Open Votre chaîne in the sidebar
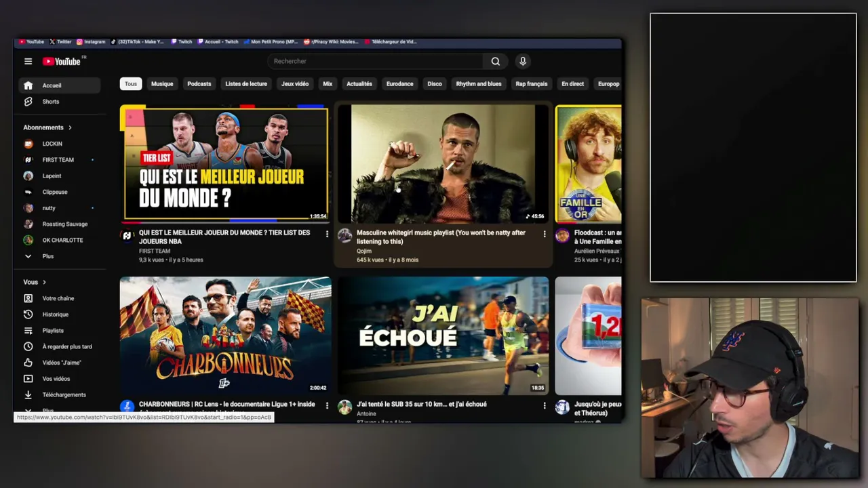The width and height of the screenshot is (868, 488). (x=60, y=298)
